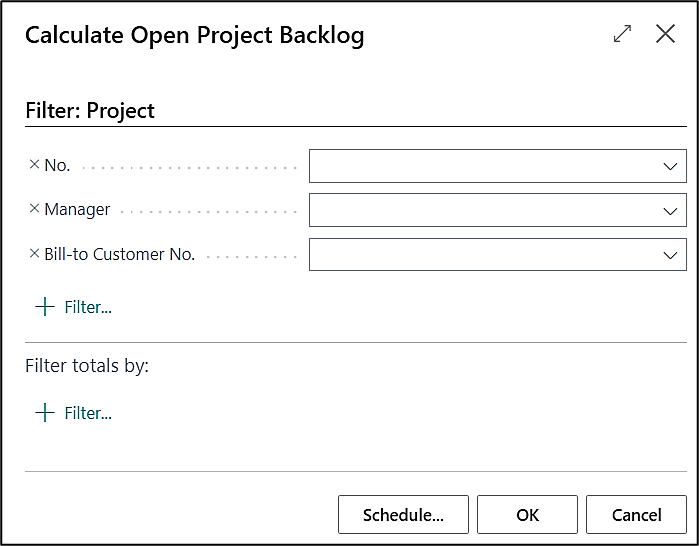699x546 pixels.
Task: Remove the Bill-to Customer No. filter
Action: point(34,253)
